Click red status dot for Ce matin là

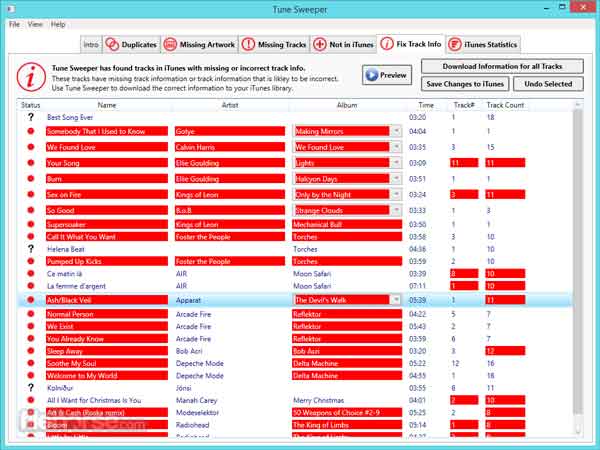[x=31, y=274]
